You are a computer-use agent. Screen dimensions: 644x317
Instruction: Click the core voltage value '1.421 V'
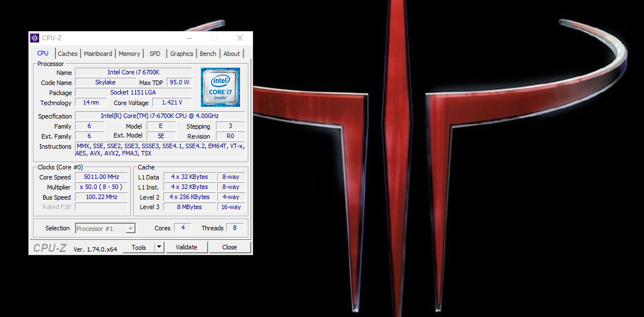click(172, 102)
